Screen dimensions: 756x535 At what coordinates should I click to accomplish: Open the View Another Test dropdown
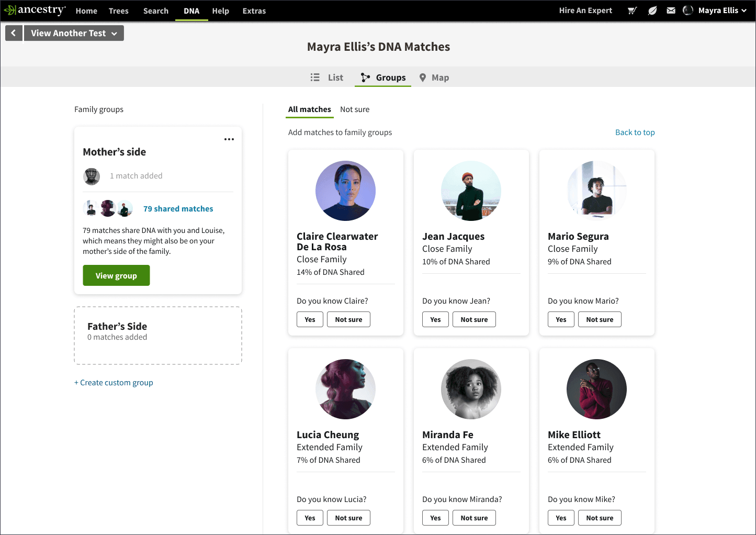[x=74, y=33]
